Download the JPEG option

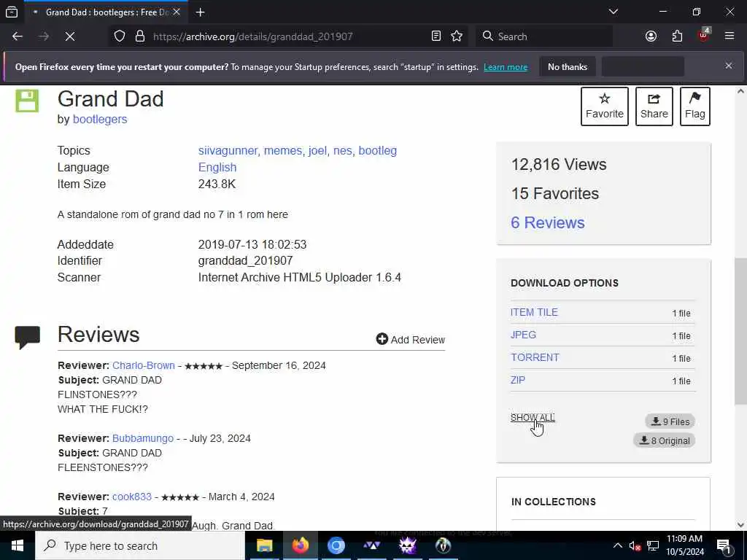(x=523, y=335)
